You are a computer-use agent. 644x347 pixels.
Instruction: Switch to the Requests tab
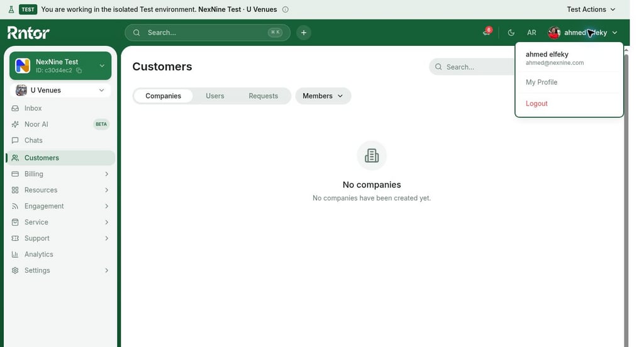264,96
